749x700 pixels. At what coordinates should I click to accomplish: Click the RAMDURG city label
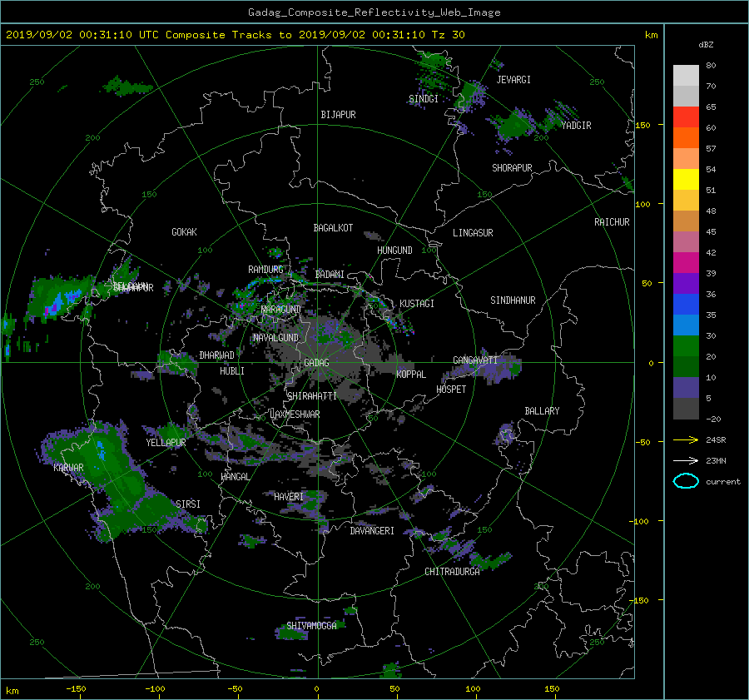pyautogui.click(x=265, y=270)
